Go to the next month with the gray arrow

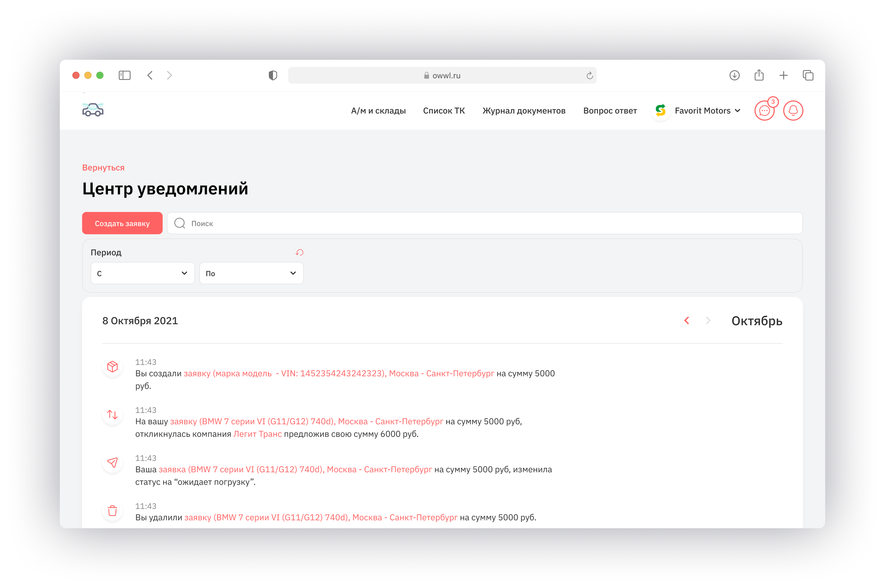pyautogui.click(x=708, y=321)
